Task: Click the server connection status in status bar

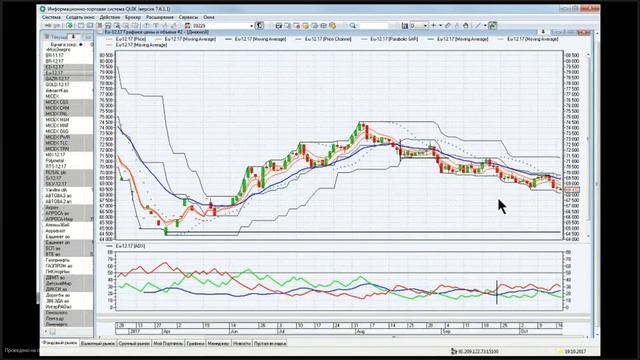Action: point(475,351)
